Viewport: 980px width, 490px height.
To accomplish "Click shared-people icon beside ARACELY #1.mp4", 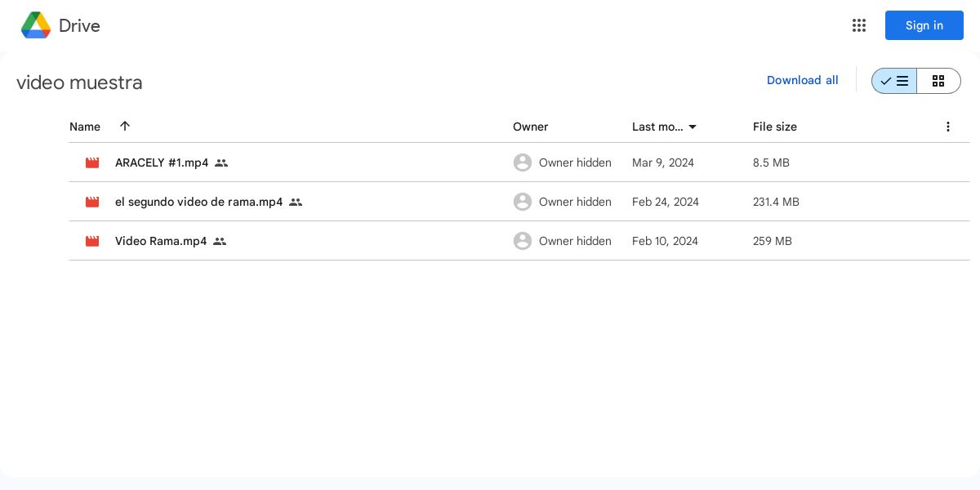I will [221, 163].
